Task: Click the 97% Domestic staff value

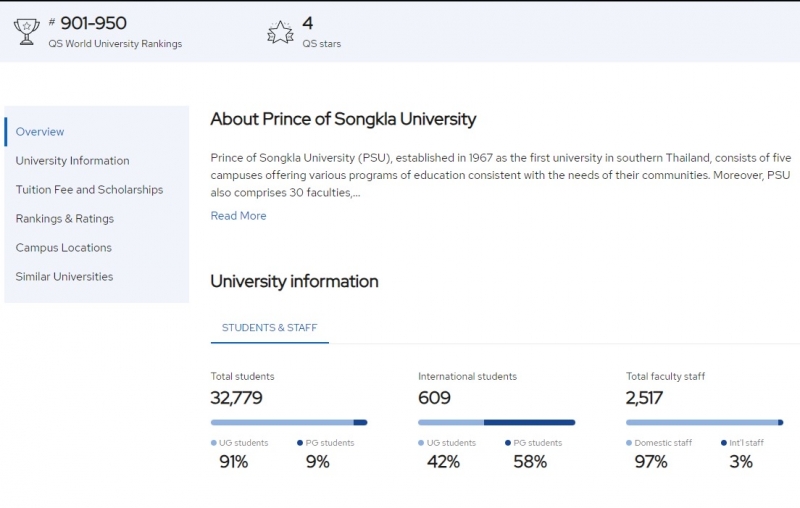Action: pos(651,462)
